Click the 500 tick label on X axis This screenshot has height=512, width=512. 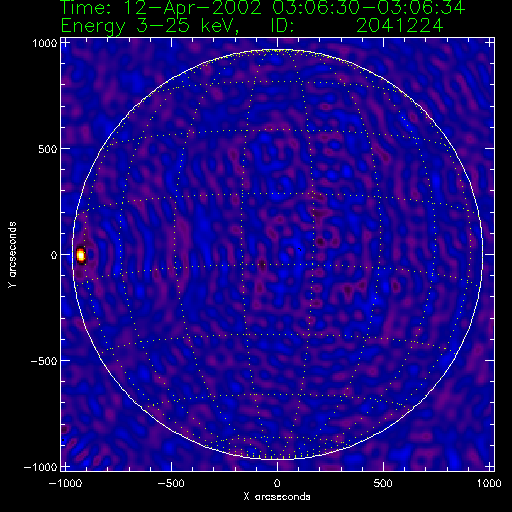pos(383,483)
